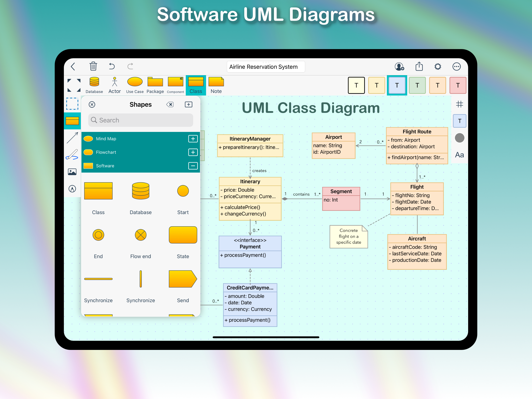The height and width of the screenshot is (399, 532).
Task: Select the ItineraryManager class box
Action: point(250,146)
